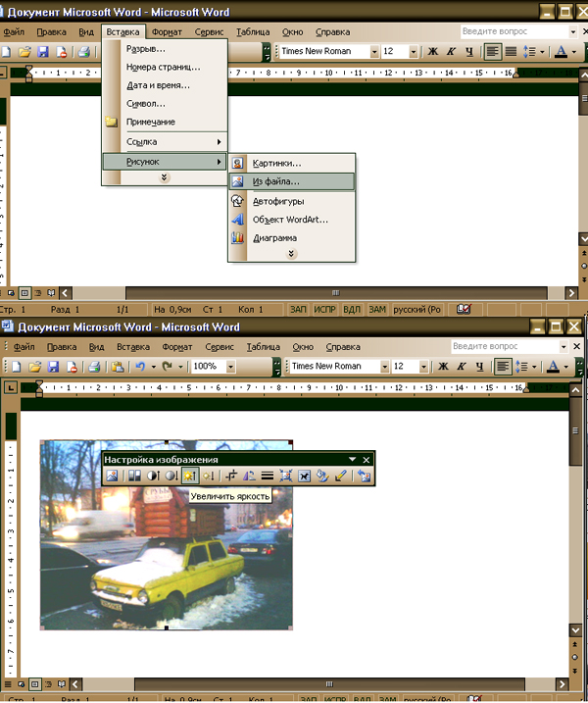This screenshot has height=703, width=588.
Task: Click Paste clipboard icon in car-photo window
Action: click(x=118, y=367)
